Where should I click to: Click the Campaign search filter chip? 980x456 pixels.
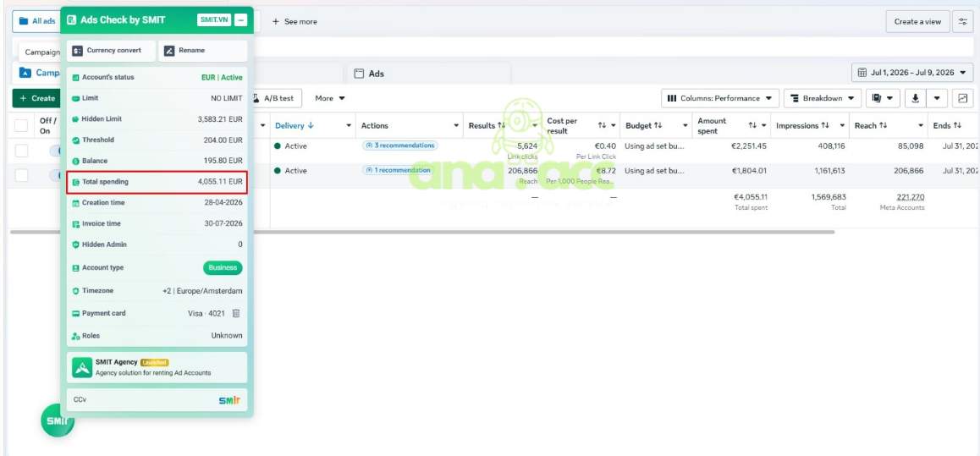pos(41,52)
